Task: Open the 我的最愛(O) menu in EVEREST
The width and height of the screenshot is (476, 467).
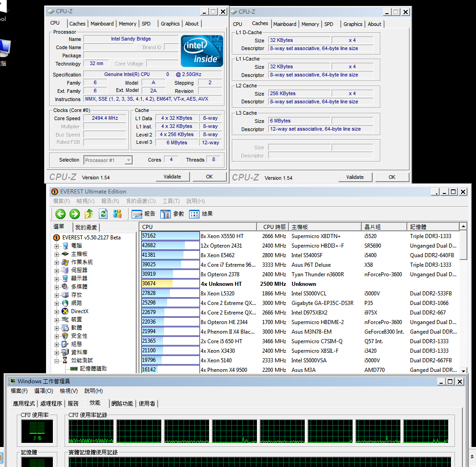Action: (x=141, y=201)
